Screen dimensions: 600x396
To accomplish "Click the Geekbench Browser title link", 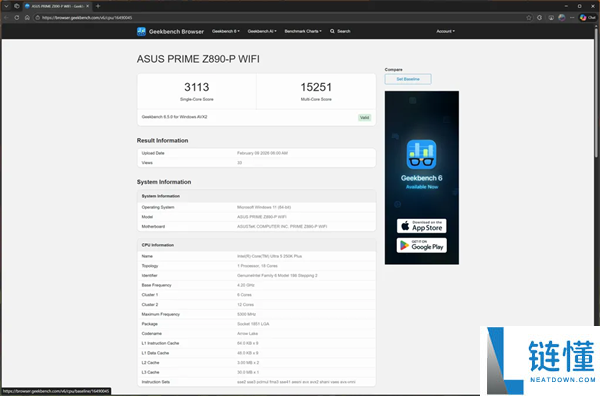I will coord(176,32).
